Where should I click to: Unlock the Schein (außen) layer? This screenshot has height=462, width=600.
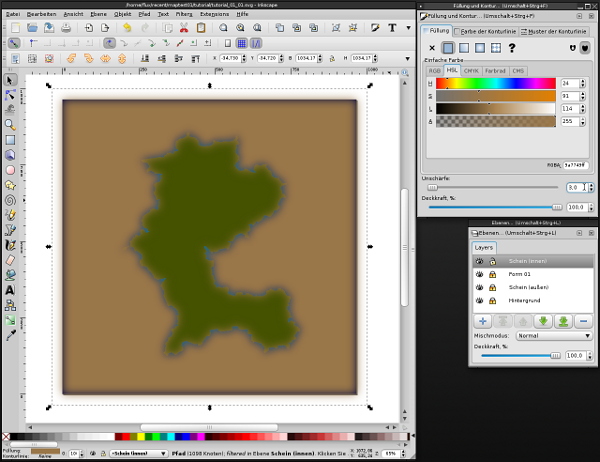pos(492,287)
